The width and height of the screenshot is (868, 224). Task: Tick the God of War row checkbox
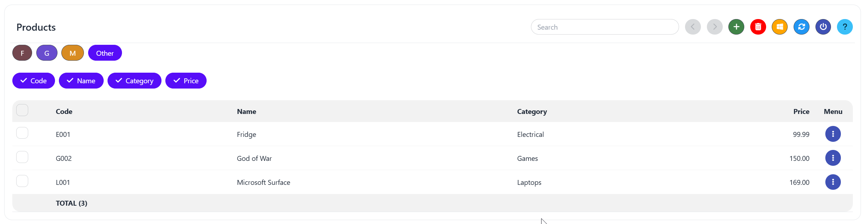click(22, 157)
